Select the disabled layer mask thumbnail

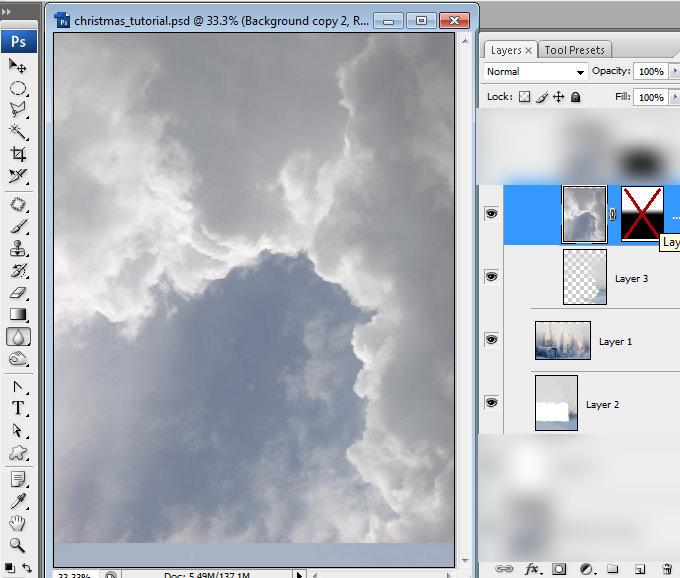(x=642, y=213)
